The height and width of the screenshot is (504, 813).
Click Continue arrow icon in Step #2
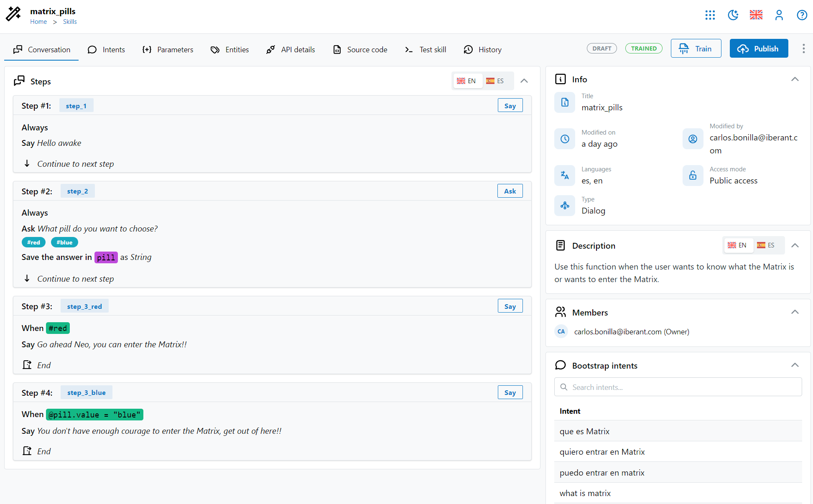coord(27,278)
